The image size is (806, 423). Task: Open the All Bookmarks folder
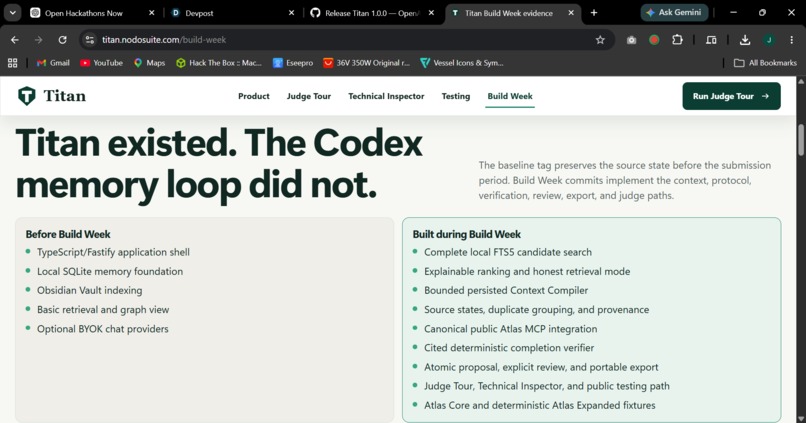pyautogui.click(x=765, y=63)
